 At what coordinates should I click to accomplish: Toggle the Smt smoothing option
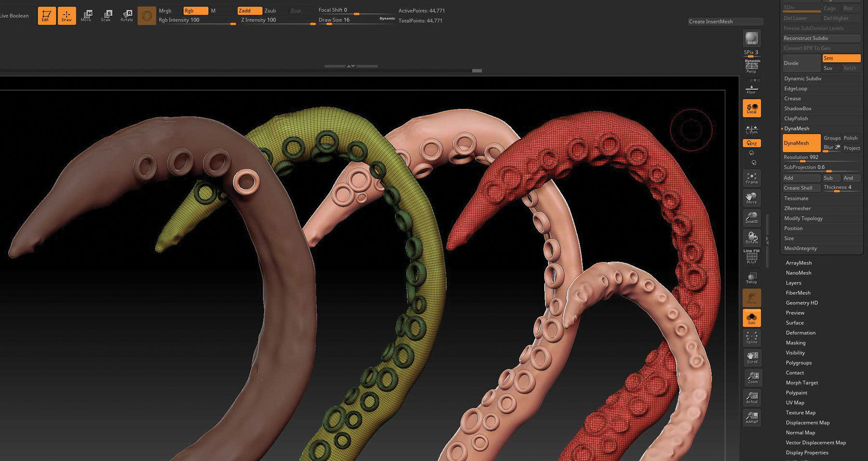tap(841, 58)
